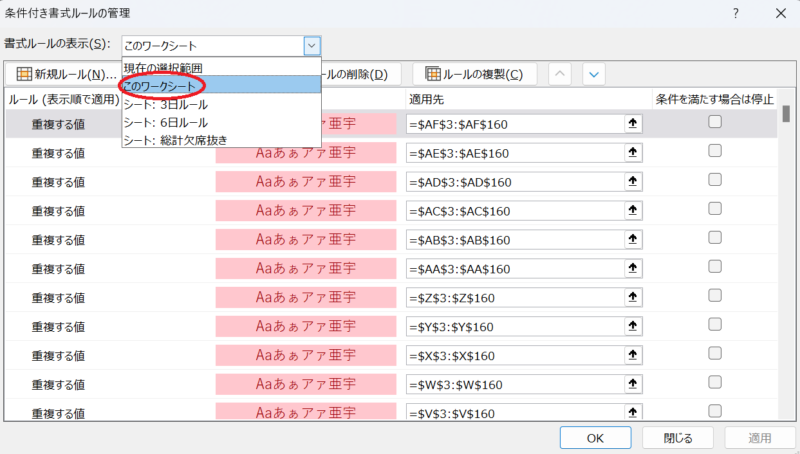Click range selector icon for $AD$3:$AD$160
Image resolution: width=800 pixels, height=454 pixels.
(632, 182)
